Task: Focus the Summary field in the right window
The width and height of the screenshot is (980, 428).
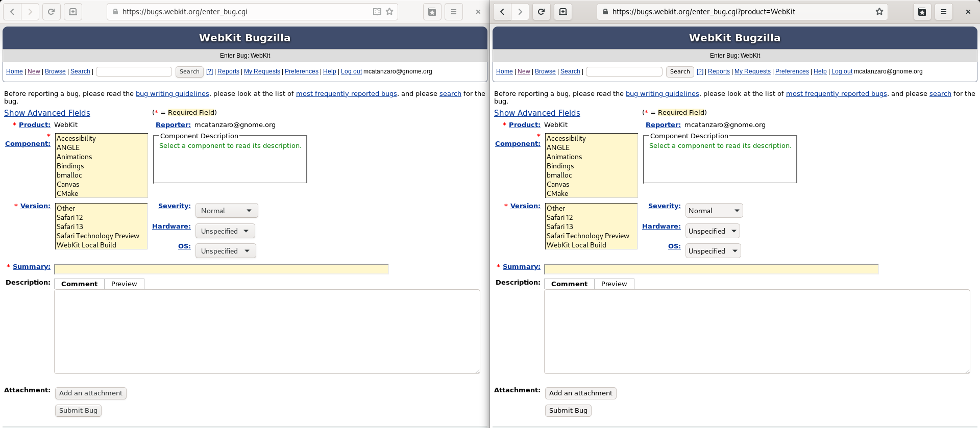Action: (x=712, y=269)
